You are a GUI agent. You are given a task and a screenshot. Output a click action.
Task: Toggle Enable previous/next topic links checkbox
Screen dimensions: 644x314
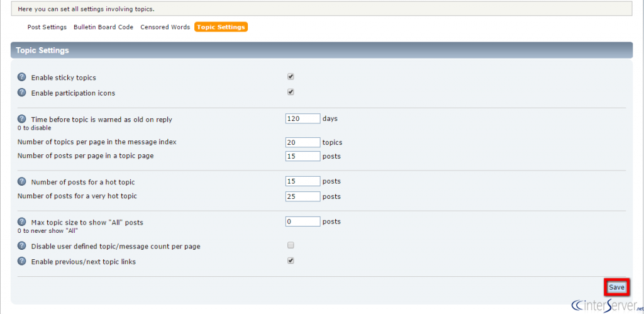291,261
